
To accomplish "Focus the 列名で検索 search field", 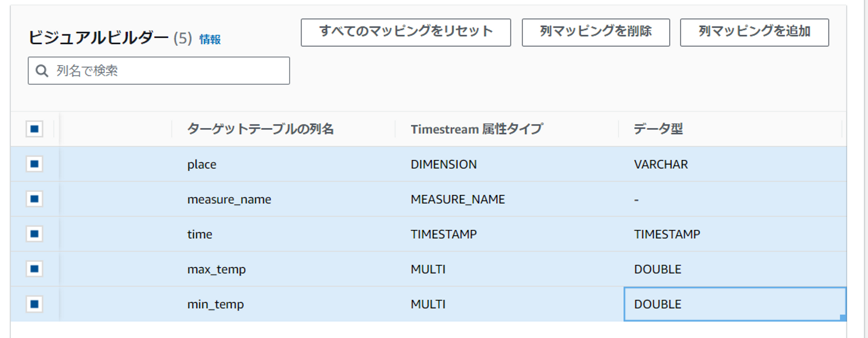I will click(169, 71).
